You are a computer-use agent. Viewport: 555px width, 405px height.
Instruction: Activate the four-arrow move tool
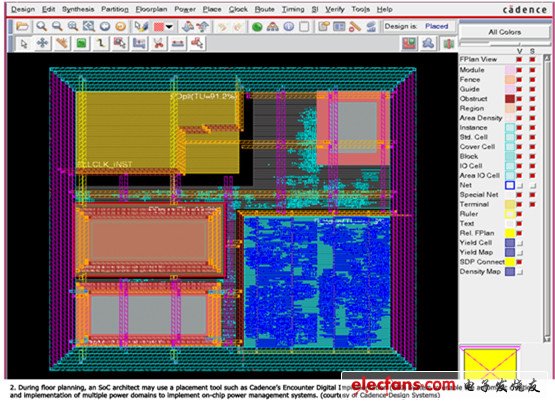pos(42,43)
